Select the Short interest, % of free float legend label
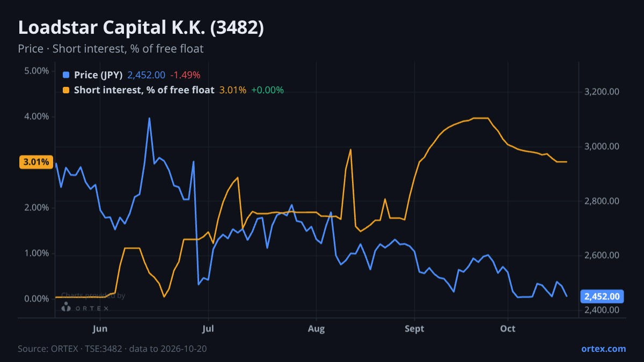Viewport: 644px width, 362px height. (144, 90)
